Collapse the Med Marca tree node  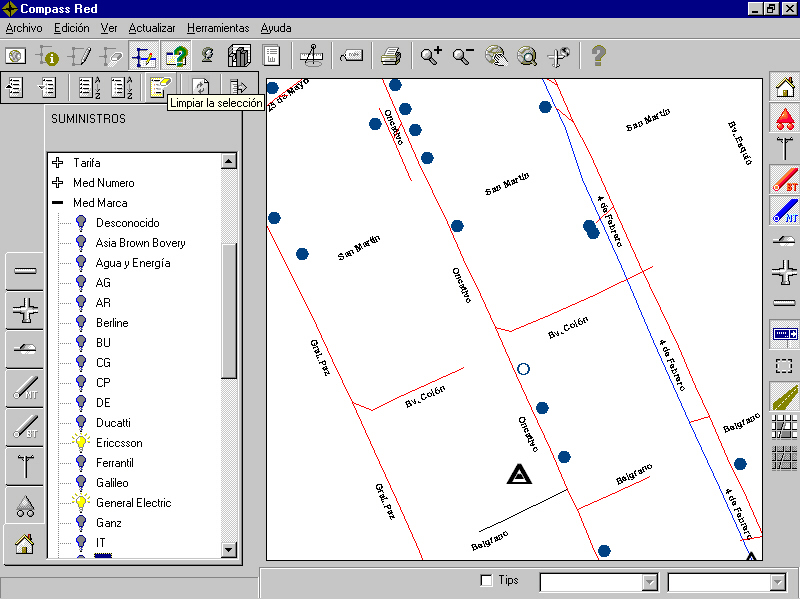coord(58,203)
